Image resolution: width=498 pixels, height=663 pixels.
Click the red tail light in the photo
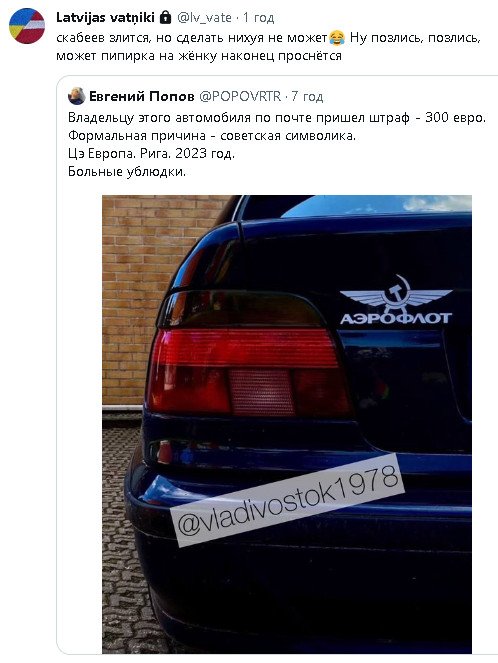247,370
